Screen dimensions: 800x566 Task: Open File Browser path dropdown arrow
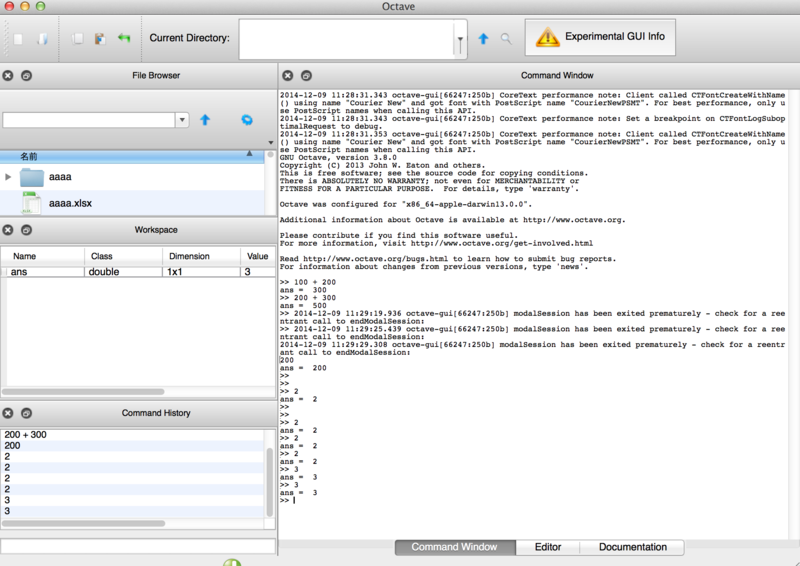click(182, 120)
